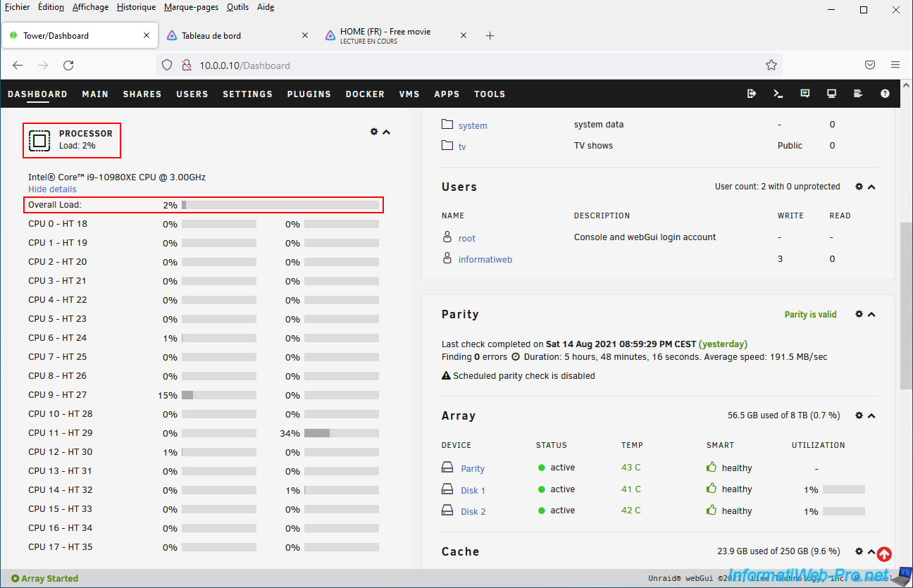Collapse the Users section chevron
Viewport: 913px width, 588px height.
(871, 187)
